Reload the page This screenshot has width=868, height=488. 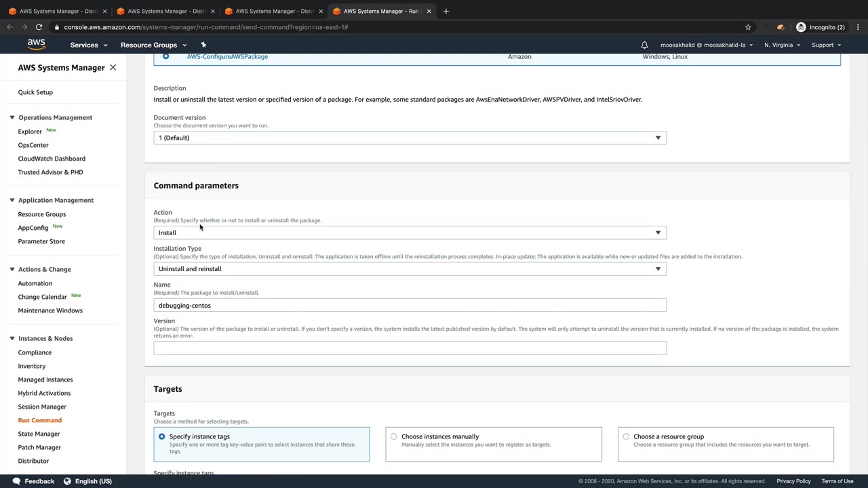[39, 27]
